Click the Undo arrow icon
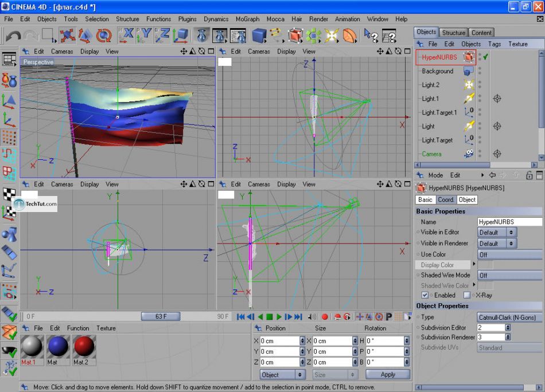Image resolution: width=545 pixels, height=392 pixels. (x=13, y=36)
